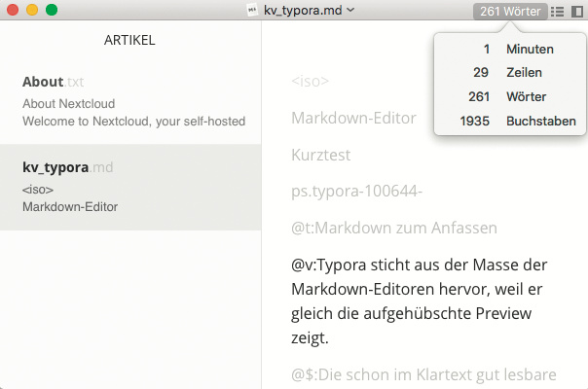Click the ps.typora-100644- line

click(x=356, y=191)
